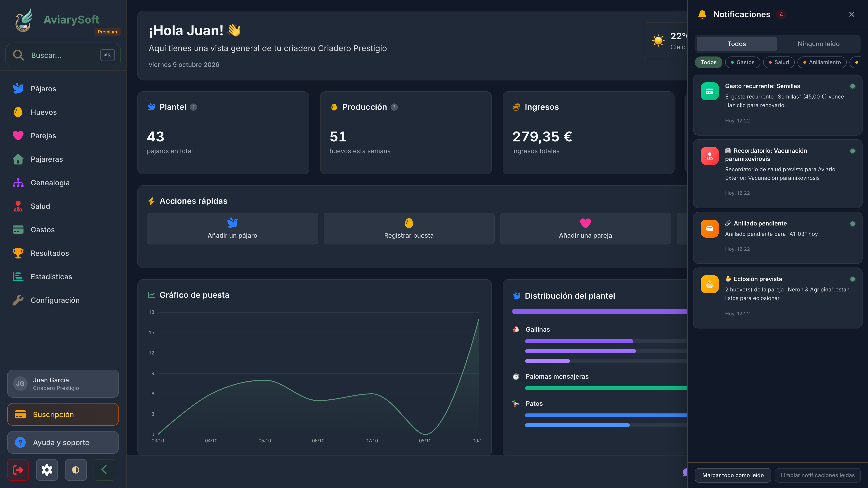Click the Plantel help question mark
868x488 pixels.
point(193,107)
